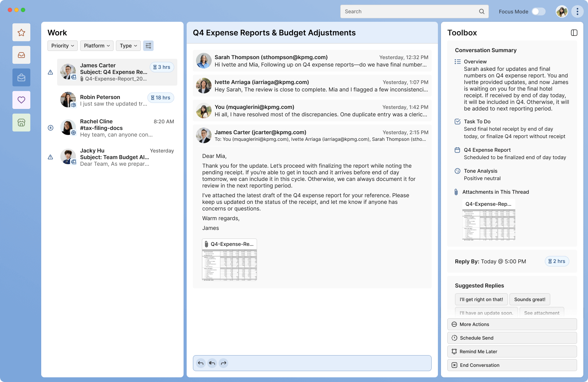Click "I'll get right on that!" reply
This screenshot has height=382, width=588.
pyautogui.click(x=481, y=300)
